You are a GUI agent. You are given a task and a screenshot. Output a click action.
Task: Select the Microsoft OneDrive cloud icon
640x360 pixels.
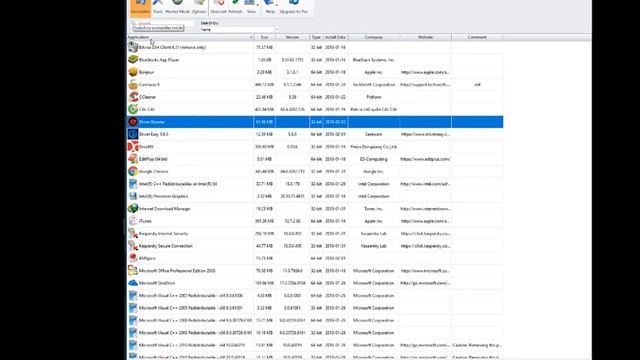point(133,283)
